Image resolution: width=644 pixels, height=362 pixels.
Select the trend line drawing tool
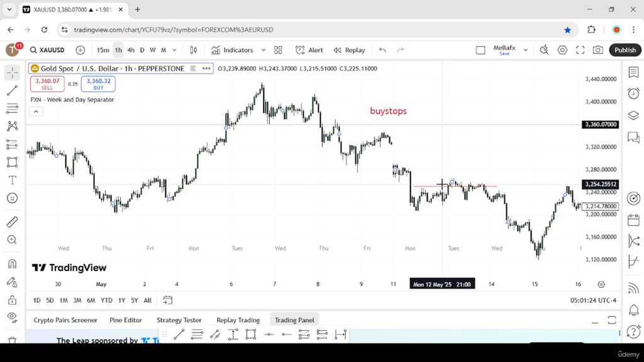(13, 90)
